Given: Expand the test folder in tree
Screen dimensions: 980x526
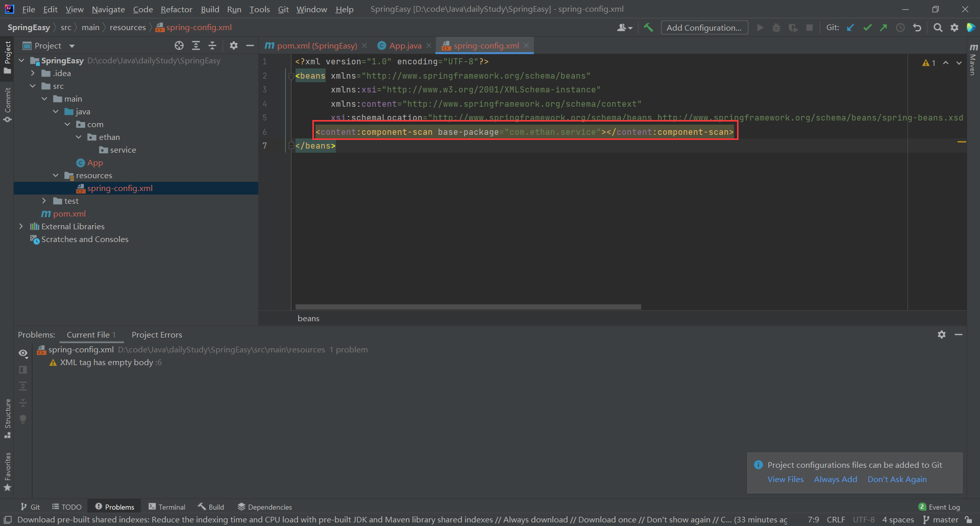Looking at the screenshot, I should coord(44,201).
